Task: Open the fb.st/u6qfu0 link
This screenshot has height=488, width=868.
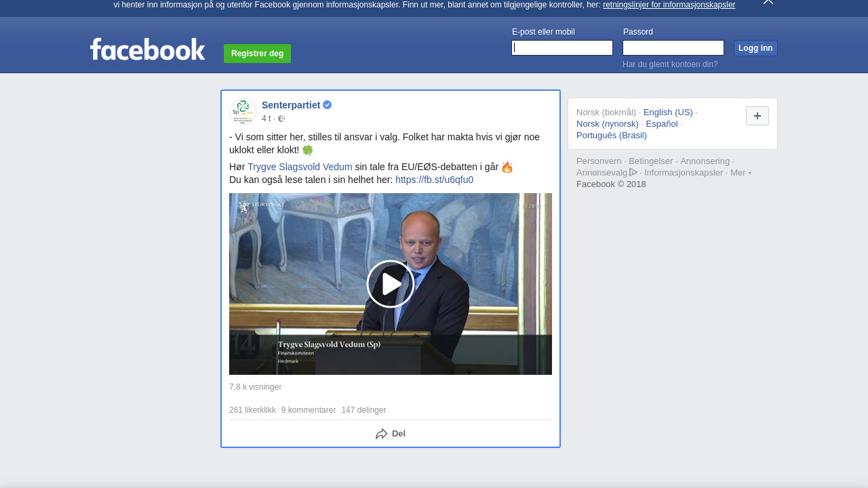Action: coord(434,180)
